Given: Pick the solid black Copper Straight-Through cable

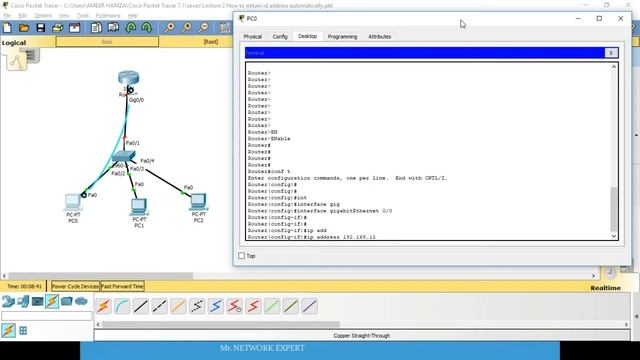Looking at the screenshot, I should (141, 306).
